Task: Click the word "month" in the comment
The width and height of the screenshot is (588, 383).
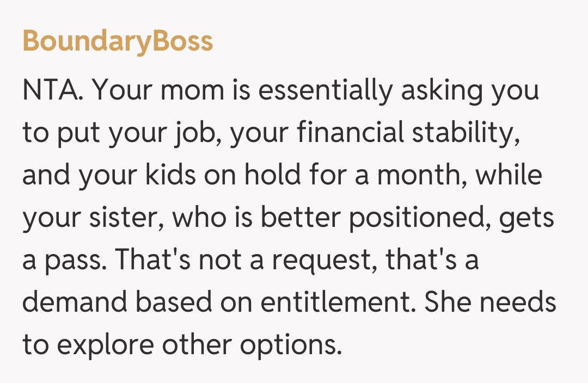Action: (418, 176)
